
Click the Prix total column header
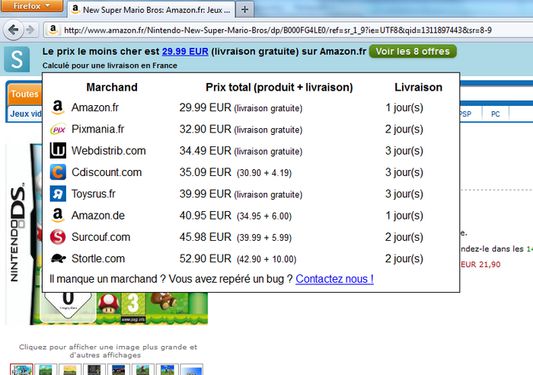point(279,87)
